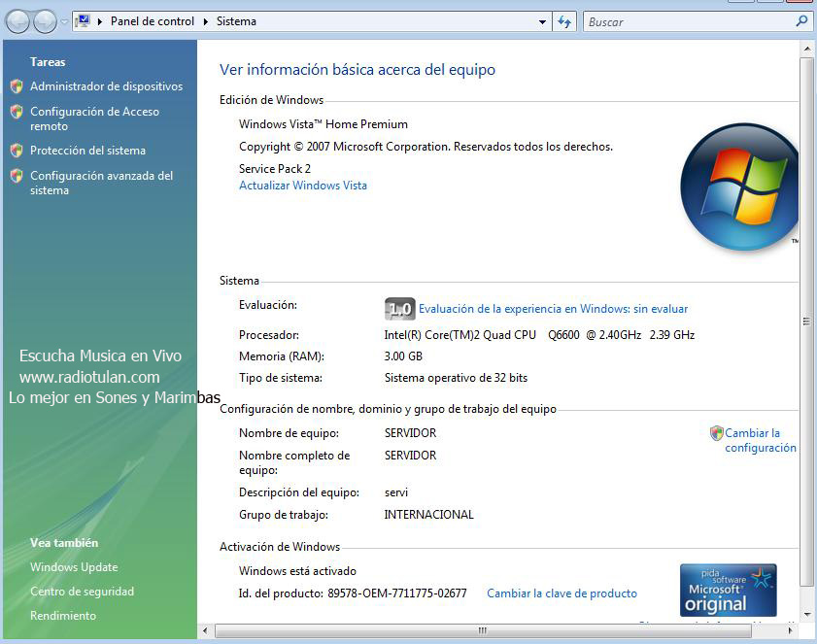Open Administrador de dispositivos shield icon

point(17,86)
